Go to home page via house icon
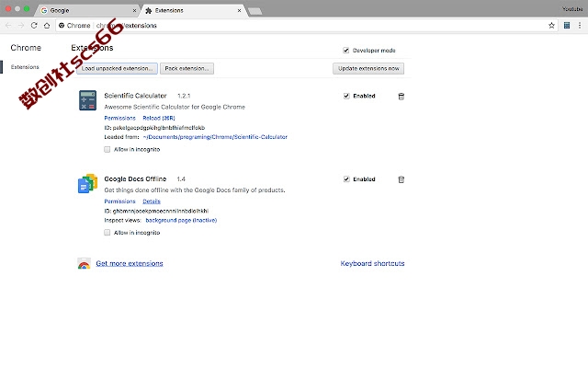 click(47, 26)
